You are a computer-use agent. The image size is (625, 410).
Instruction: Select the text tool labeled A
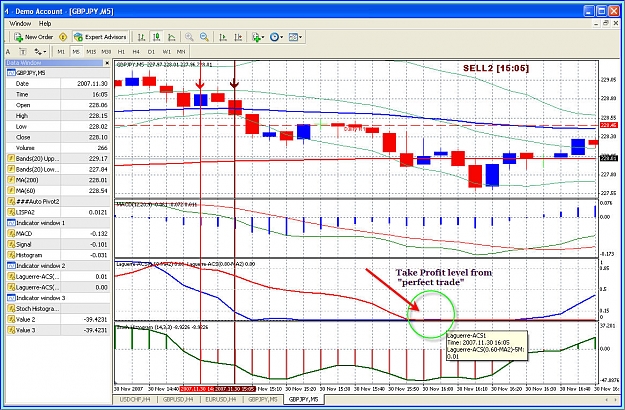pos(8,52)
